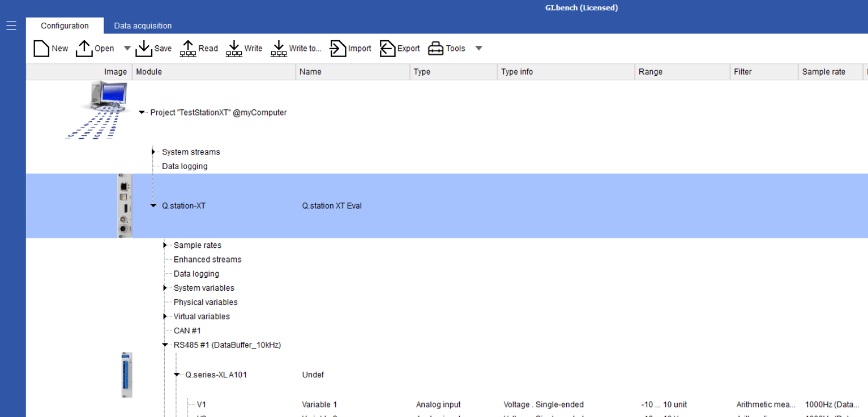868x417 pixels.
Task: Click the Read icon to read from device
Action: 188,48
